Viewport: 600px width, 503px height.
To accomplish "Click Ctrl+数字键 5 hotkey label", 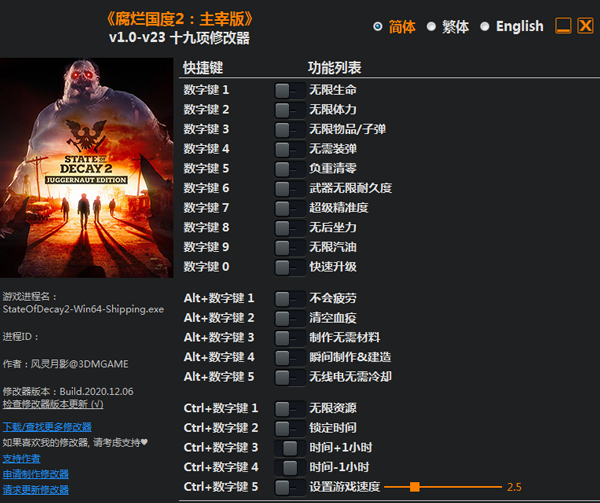I will point(221,487).
